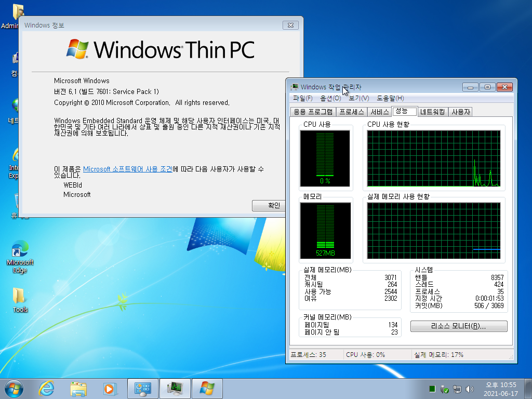Click 캐시됨 value 264
Image resolution: width=532 pixels, height=399 pixels.
click(x=392, y=284)
